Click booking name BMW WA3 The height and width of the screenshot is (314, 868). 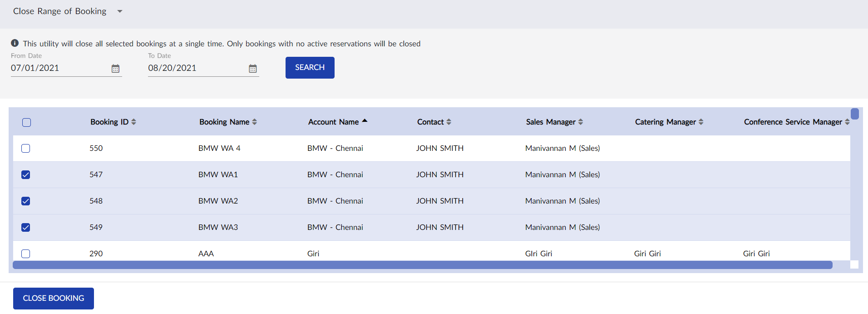click(218, 227)
